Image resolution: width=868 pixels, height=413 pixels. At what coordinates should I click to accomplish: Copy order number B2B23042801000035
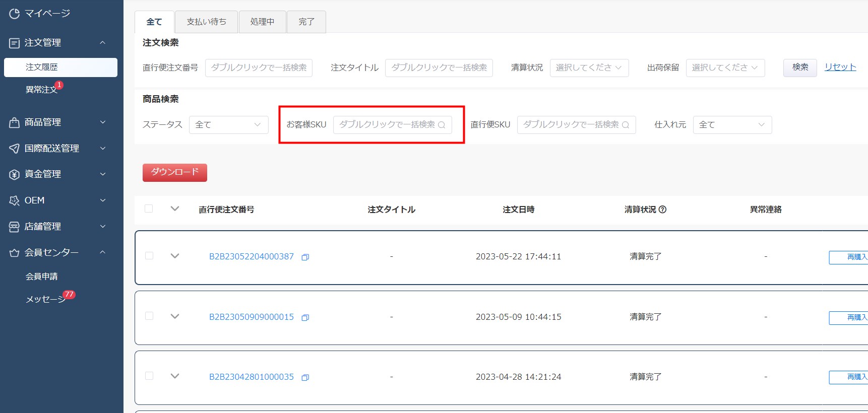[x=305, y=378]
